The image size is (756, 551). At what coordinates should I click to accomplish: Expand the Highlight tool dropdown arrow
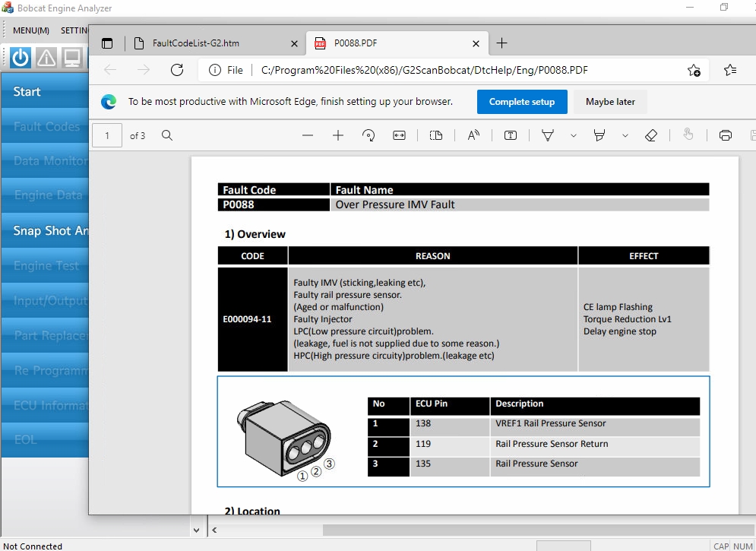point(625,135)
